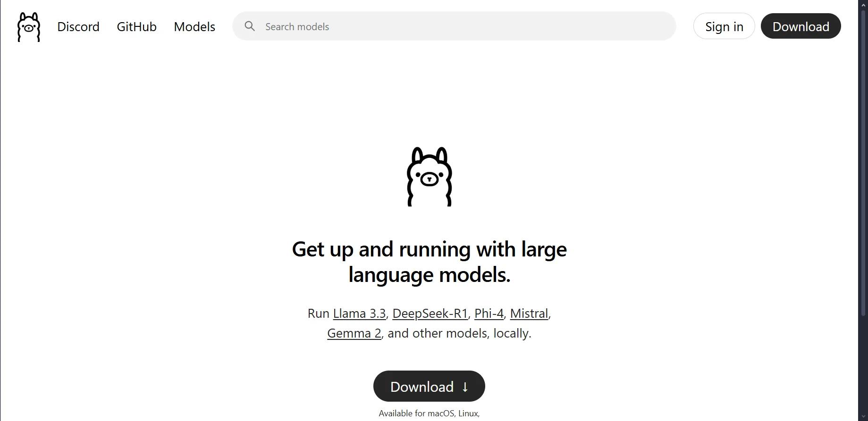Click the 'Available for macOS, Linux' text

(429, 413)
